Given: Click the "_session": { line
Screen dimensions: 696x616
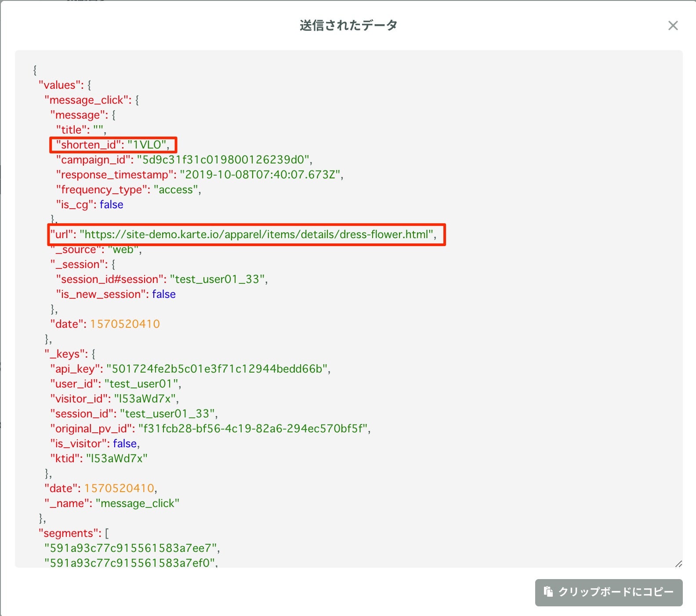Looking at the screenshot, I should pos(83,264).
